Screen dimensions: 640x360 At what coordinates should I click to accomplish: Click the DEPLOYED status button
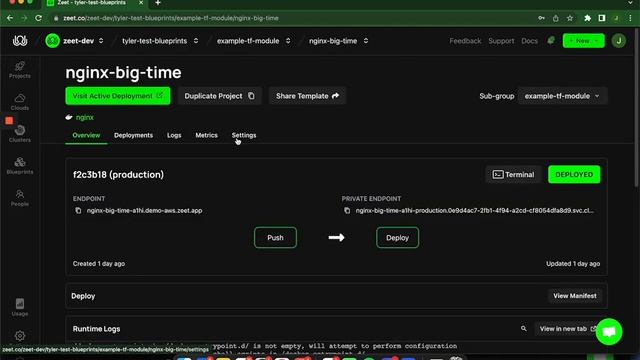[574, 175]
